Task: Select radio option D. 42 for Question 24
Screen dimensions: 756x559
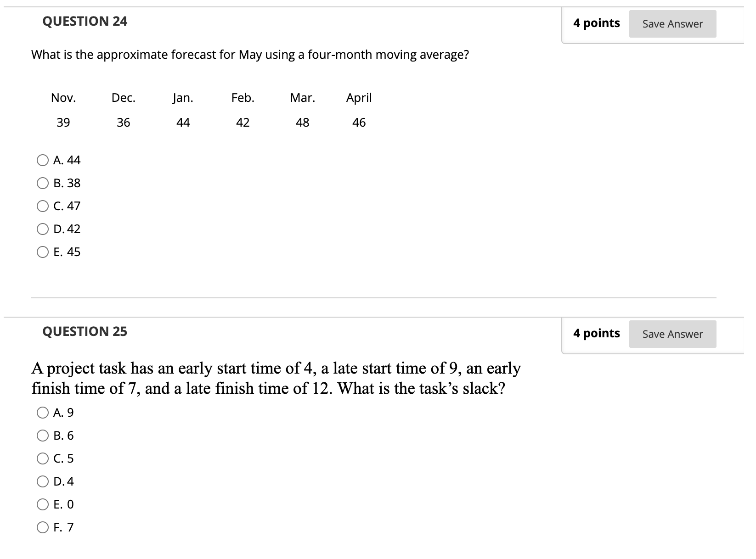Action: click(42, 229)
